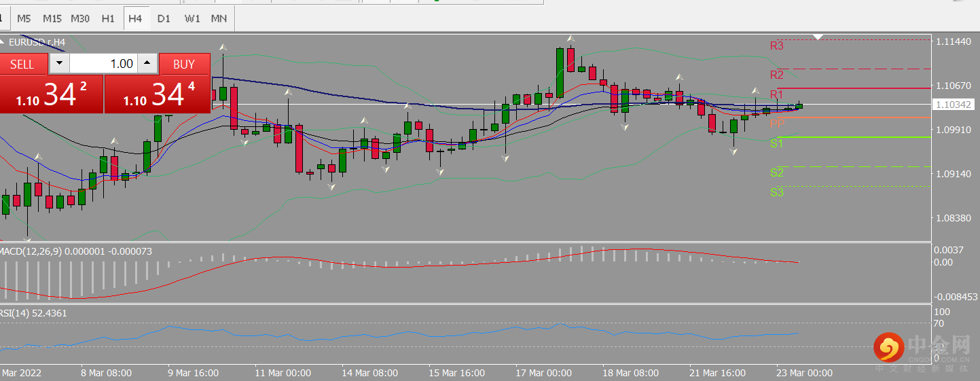Click the sell price 1.10342 tile
The width and height of the screenshot is (980, 381).
pyautogui.click(x=51, y=94)
